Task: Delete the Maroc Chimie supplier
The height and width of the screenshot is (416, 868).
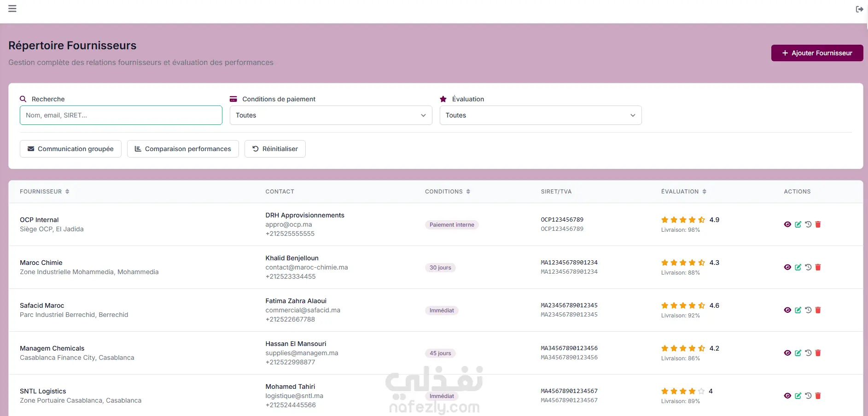Action: pos(818,267)
